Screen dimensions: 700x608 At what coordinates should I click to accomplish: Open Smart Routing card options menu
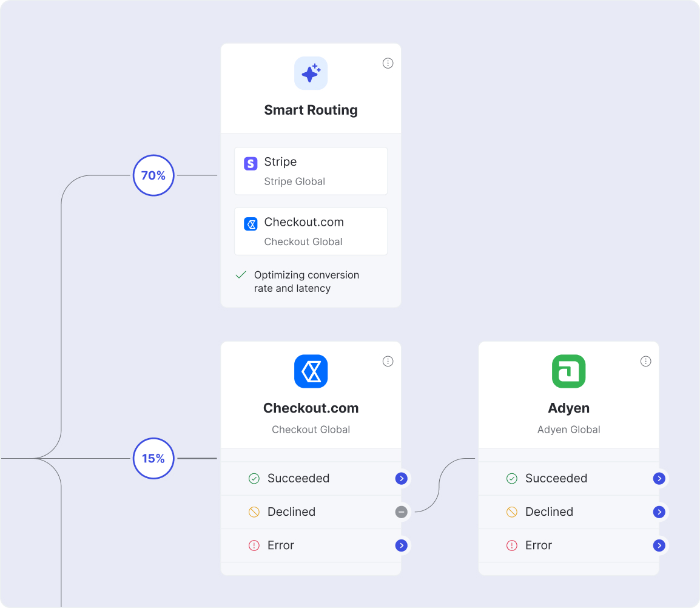click(388, 64)
